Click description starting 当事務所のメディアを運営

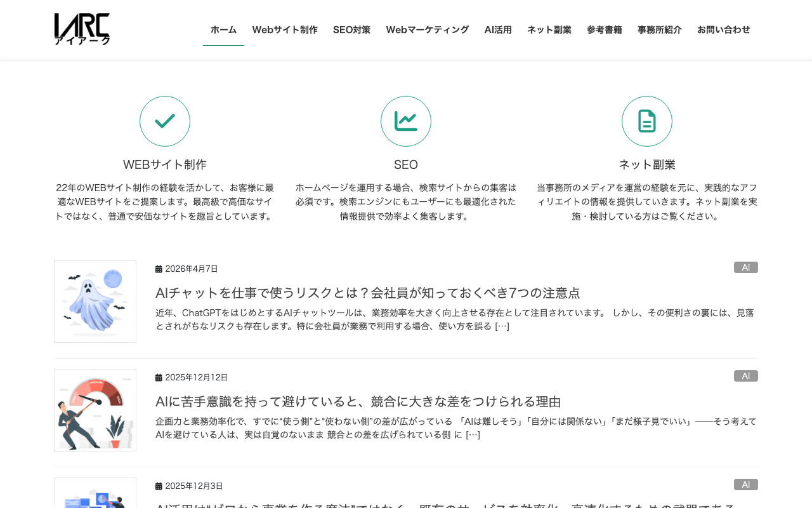coord(647,202)
